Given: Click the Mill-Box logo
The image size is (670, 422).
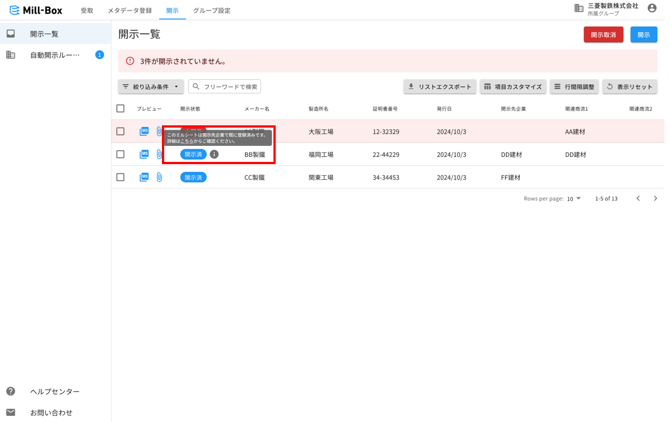Looking at the screenshot, I should [36, 10].
